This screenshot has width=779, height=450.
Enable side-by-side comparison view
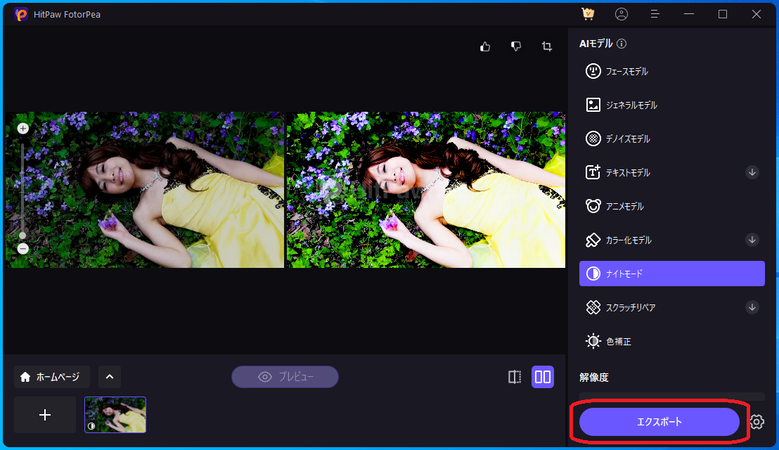542,377
